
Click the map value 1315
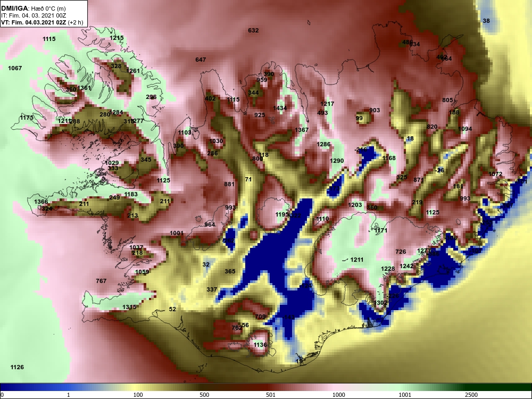point(129,307)
